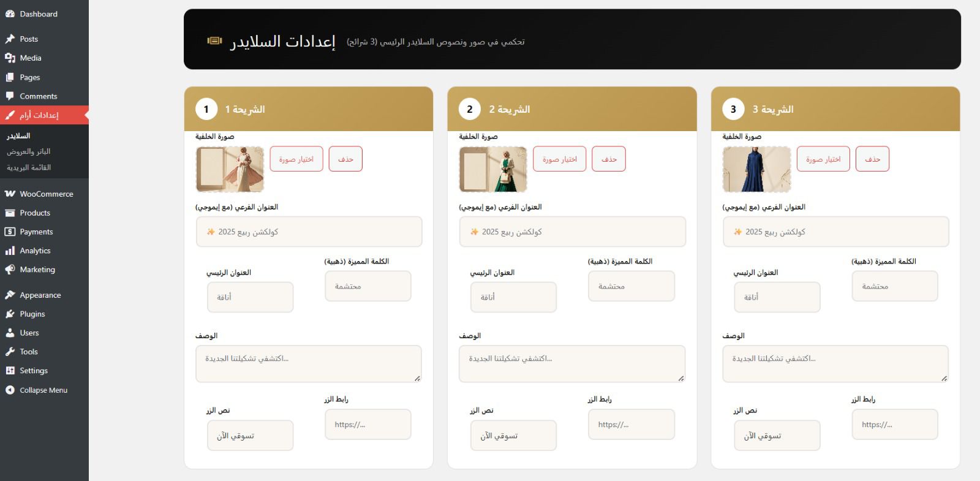
Task: Open the Appearance menu
Action: pos(40,295)
